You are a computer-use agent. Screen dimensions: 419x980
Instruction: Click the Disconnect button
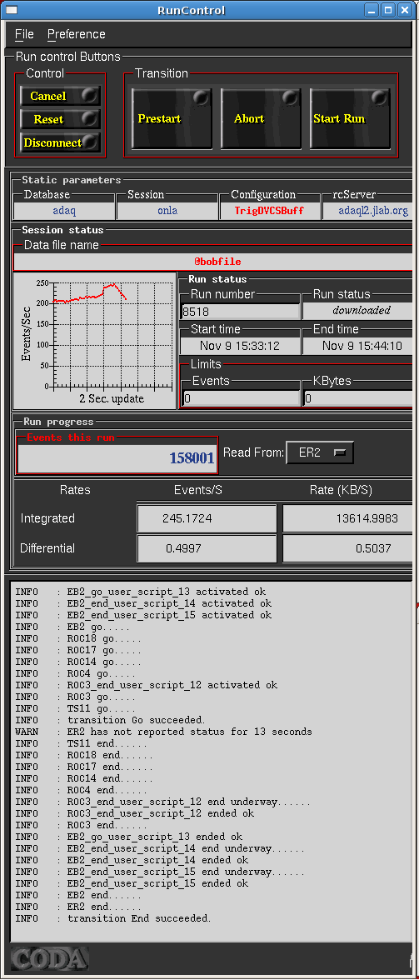click(x=60, y=142)
